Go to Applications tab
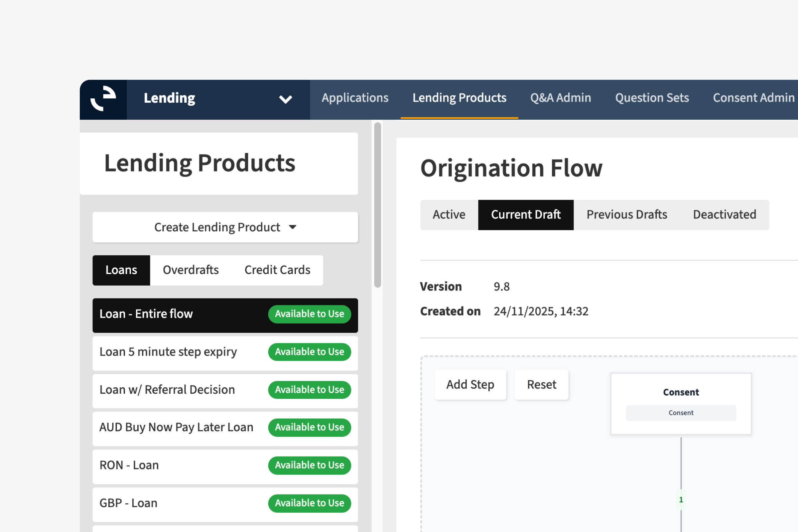 (355, 98)
